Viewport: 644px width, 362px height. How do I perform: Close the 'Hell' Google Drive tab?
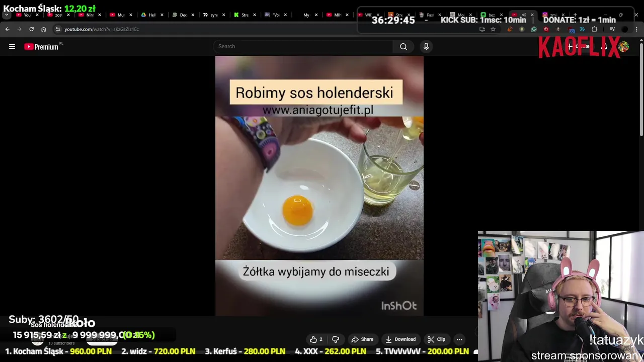point(162,15)
